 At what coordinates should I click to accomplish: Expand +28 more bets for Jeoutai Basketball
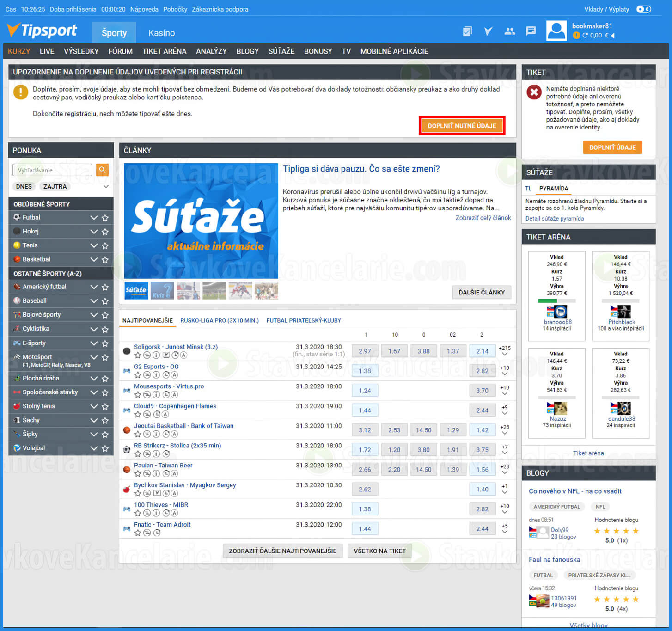[x=505, y=430]
